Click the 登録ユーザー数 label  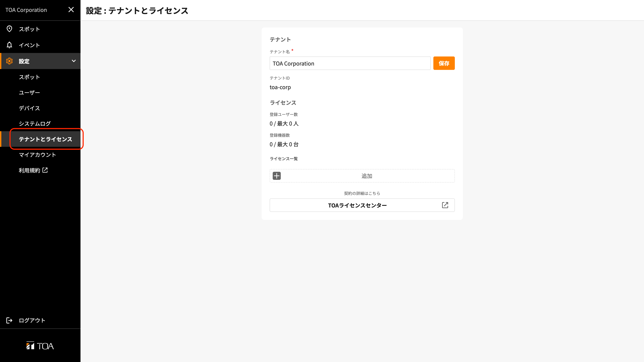pyautogui.click(x=283, y=114)
